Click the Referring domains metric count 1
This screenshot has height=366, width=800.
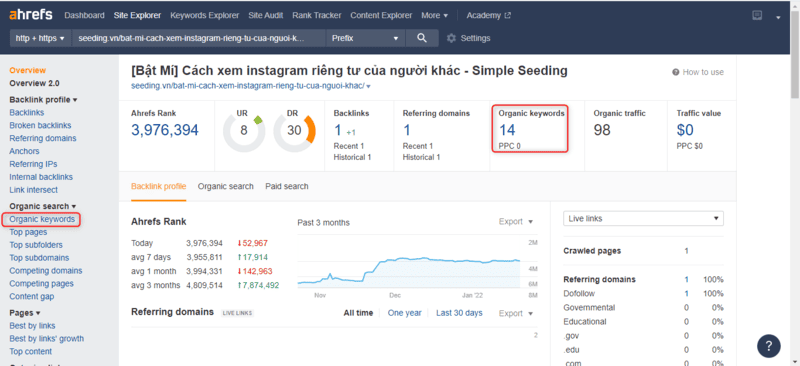tap(407, 130)
